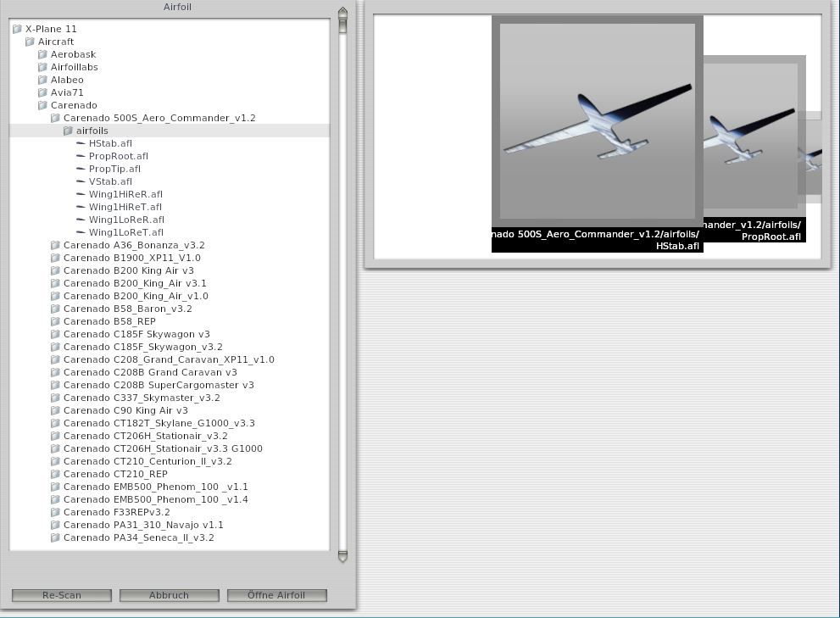Click folder icon of Carenado B58_REP
The height and width of the screenshot is (618, 840).
pos(55,321)
